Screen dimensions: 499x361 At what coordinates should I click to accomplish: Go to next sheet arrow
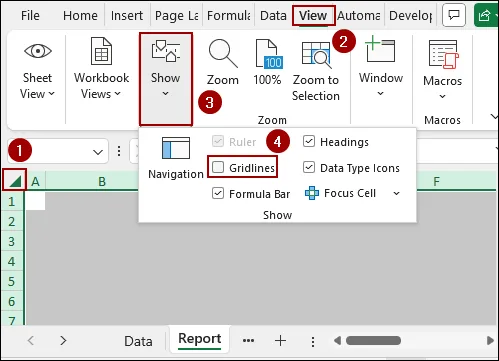click(x=63, y=341)
